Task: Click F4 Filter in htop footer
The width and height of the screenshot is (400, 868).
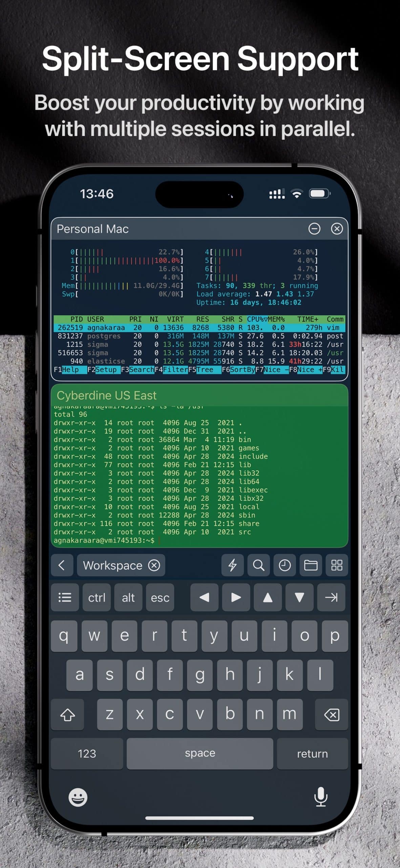Action: coord(171,370)
